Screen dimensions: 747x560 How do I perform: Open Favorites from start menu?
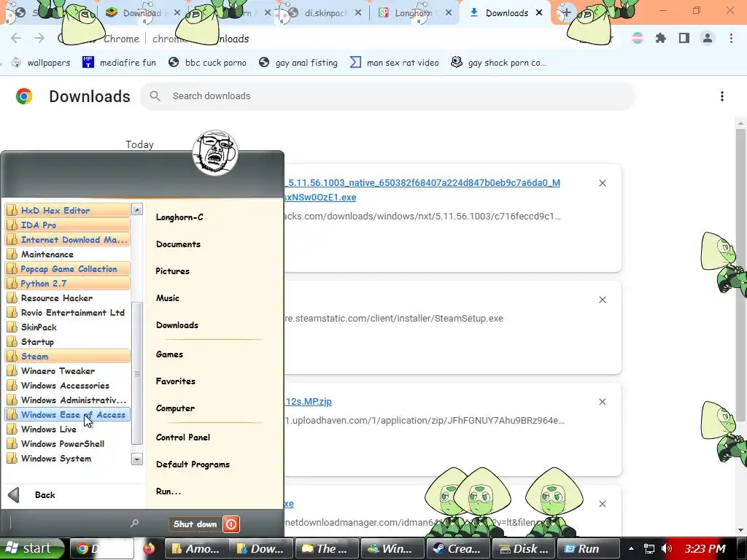pyautogui.click(x=176, y=381)
